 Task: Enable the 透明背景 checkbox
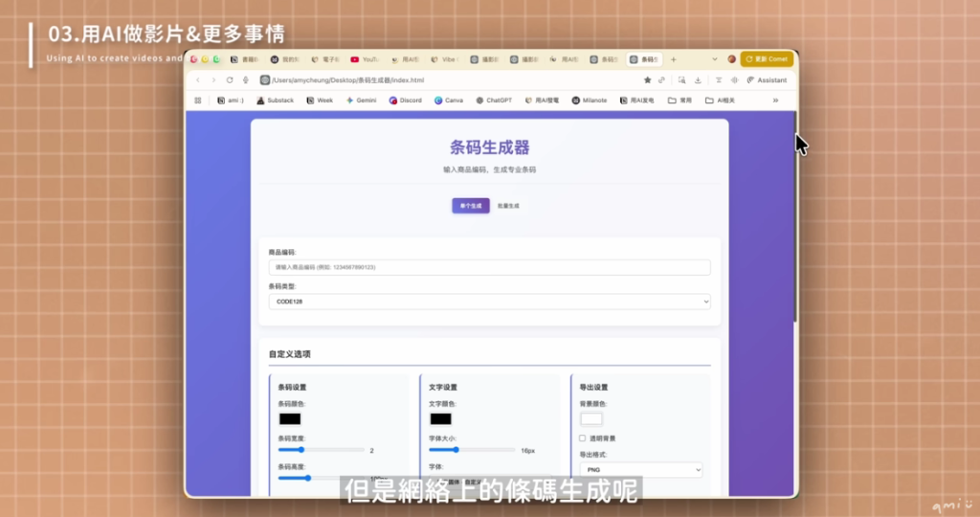point(583,438)
